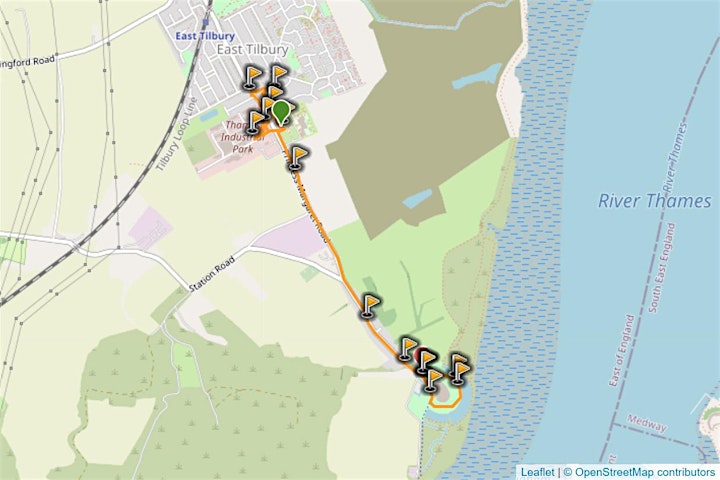This screenshot has height=480, width=720.
Task: Click the Medway boundary label in the river
Action: tap(647, 423)
